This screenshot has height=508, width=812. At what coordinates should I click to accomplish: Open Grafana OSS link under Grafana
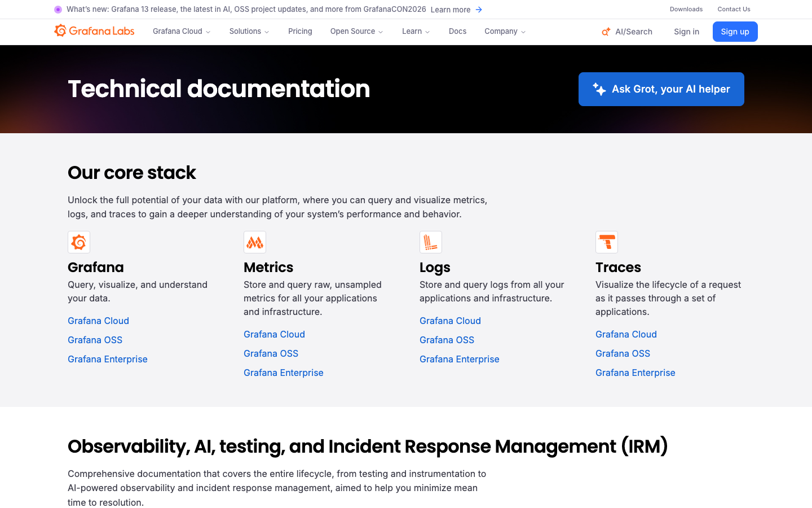tap(95, 340)
